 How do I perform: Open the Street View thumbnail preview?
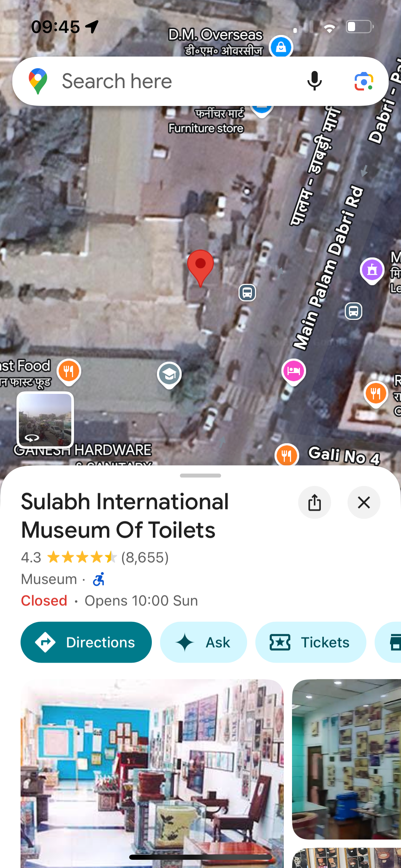tap(45, 420)
